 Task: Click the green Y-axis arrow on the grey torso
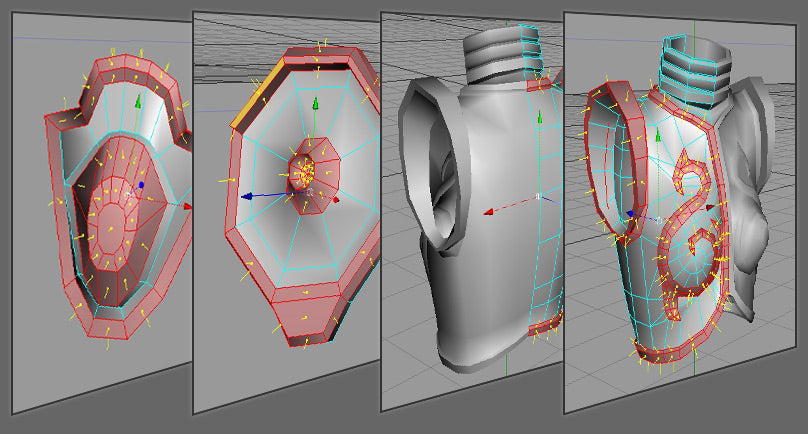click(x=539, y=118)
